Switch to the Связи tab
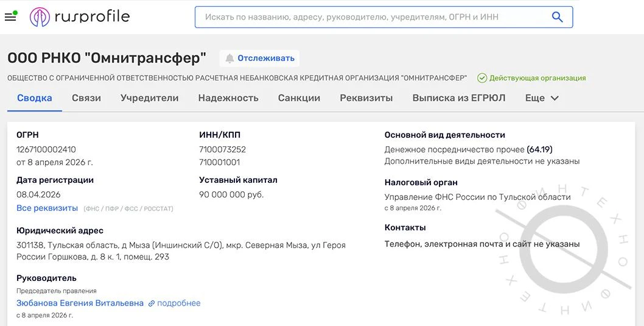This screenshot has height=326, width=644. pyautogui.click(x=86, y=98)
